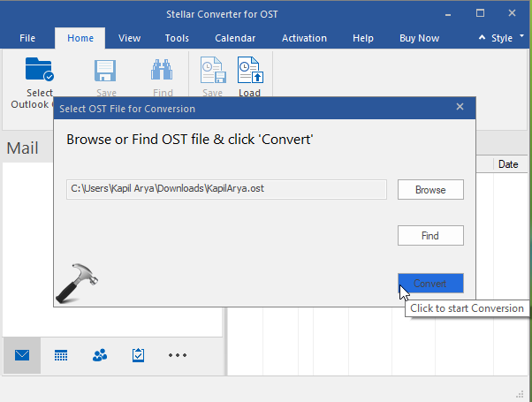Viewport: 532px width, 402px height.
Task: Open the View tab
Action: [129, 38]
